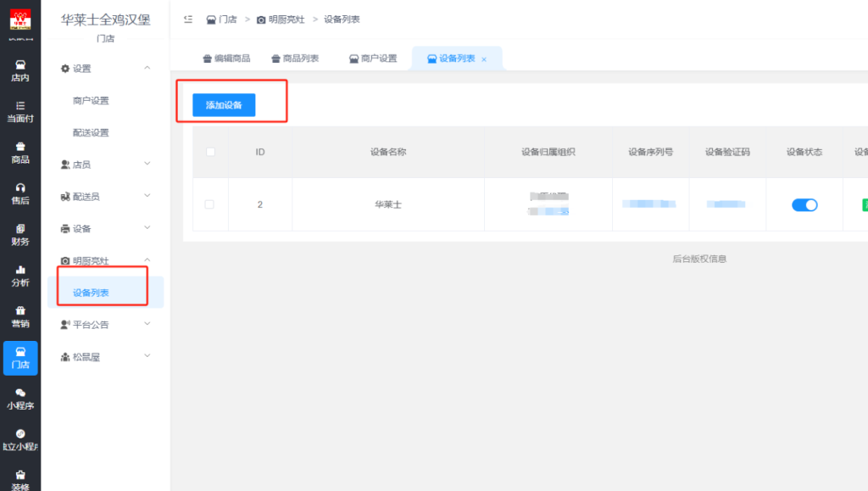
Task: Click the ID cell showing 2
Action: [x=260, y=204]
